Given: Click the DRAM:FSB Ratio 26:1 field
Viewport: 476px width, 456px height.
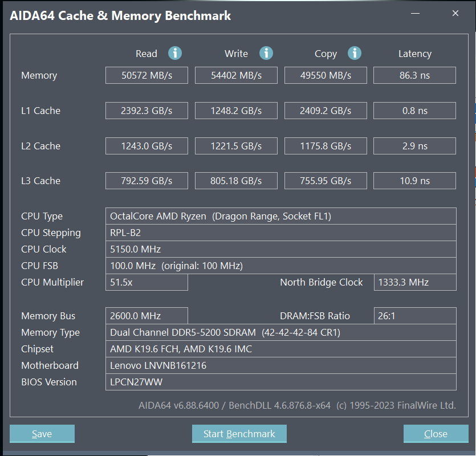Looking at the screenshot, I should [x=415, y=316].
